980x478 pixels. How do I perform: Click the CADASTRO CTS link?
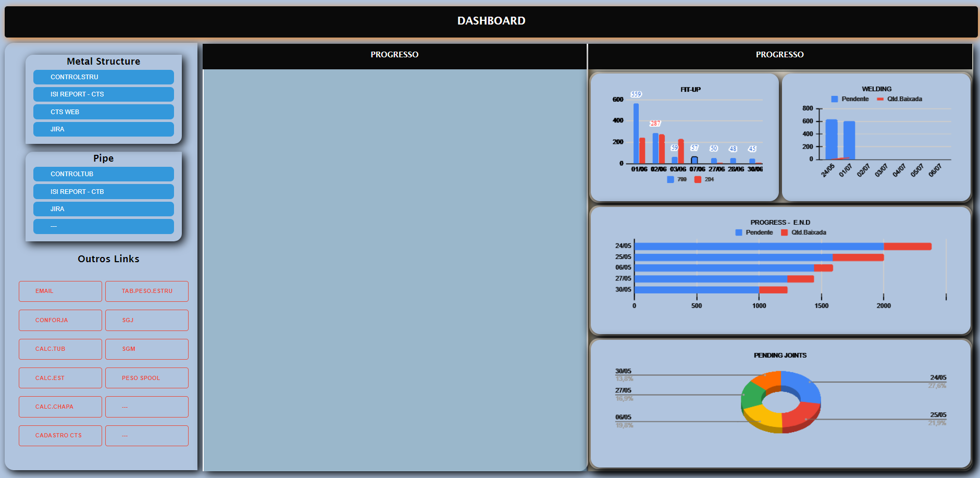tap(60, 436)
